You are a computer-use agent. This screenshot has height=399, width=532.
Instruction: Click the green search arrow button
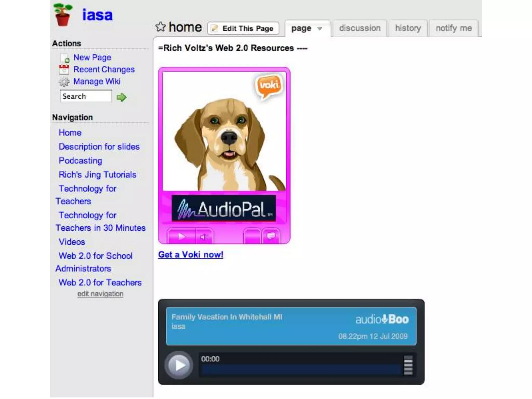121,97
